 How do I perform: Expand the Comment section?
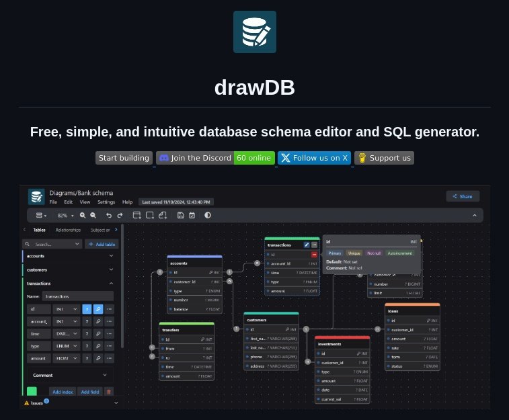(x=70, y=375)
